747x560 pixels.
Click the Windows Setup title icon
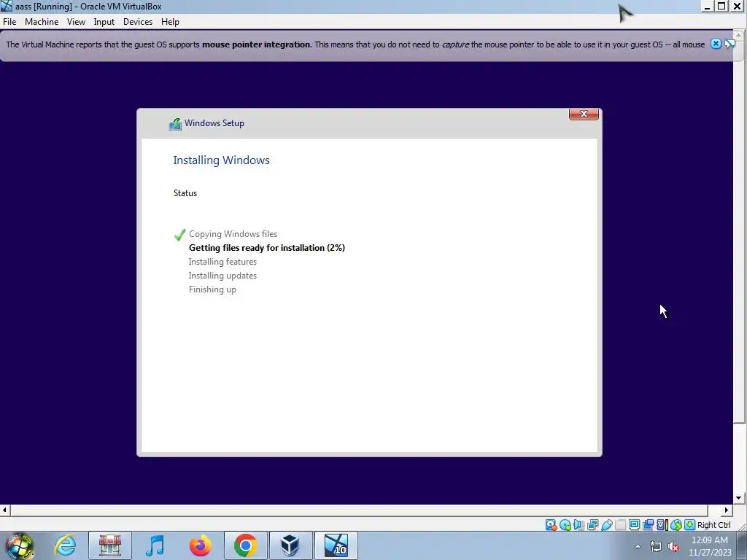click(x=175, y=124)
